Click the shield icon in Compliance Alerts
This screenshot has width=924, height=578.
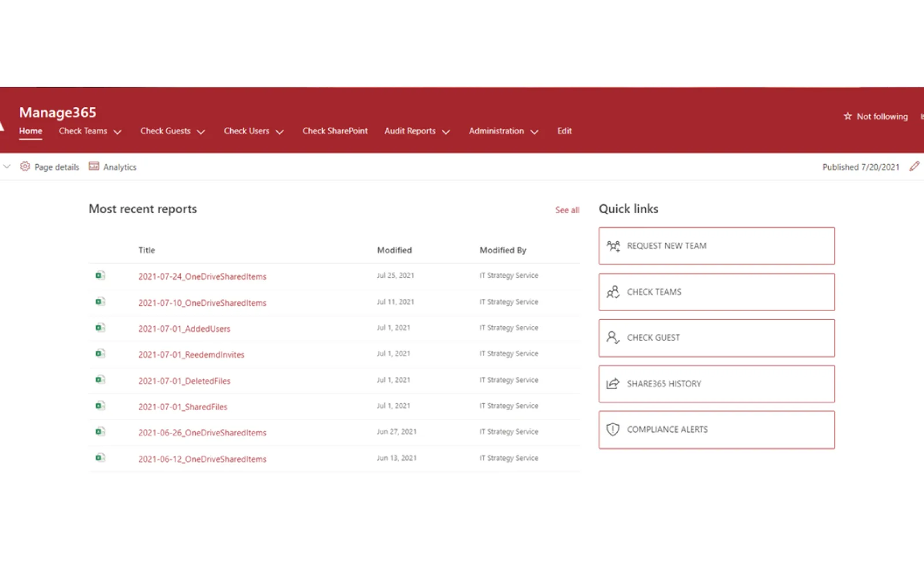(613, 429)
